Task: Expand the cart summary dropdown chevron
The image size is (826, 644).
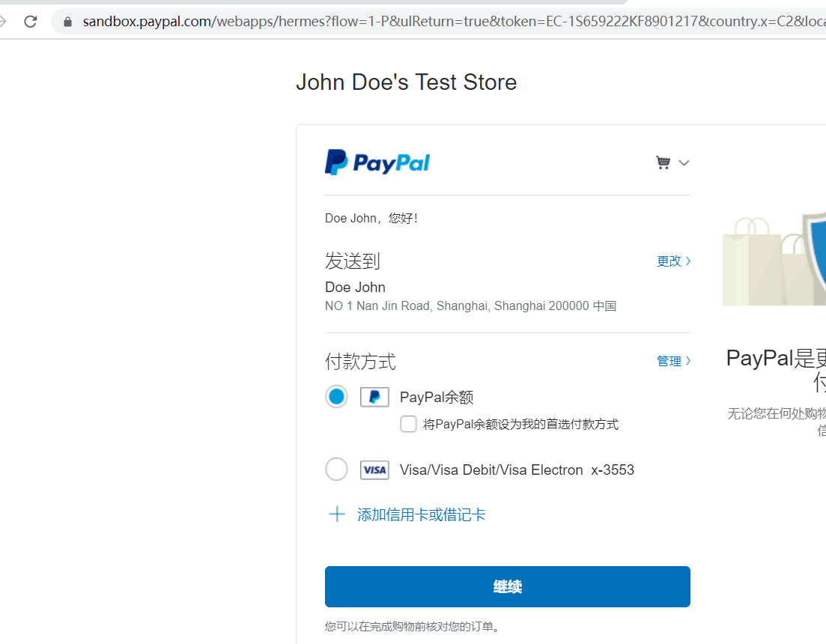Action: click(x=683, y=162)
